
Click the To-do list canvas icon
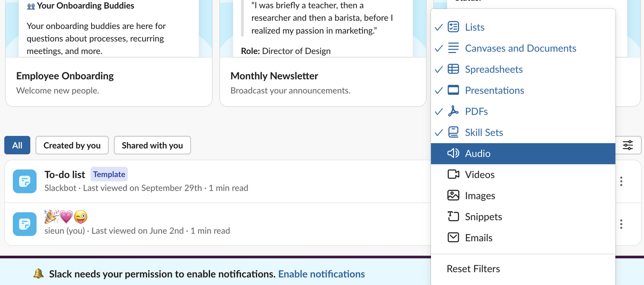24,181
